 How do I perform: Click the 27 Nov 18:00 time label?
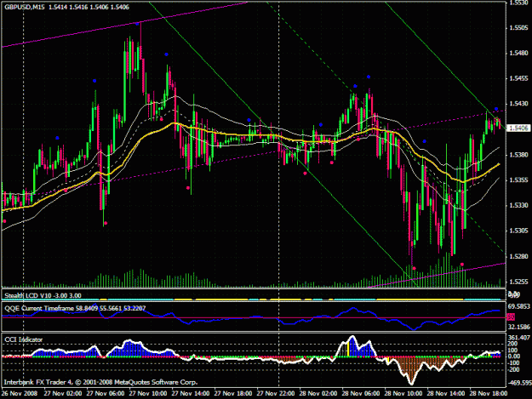[x=233, y=394]
